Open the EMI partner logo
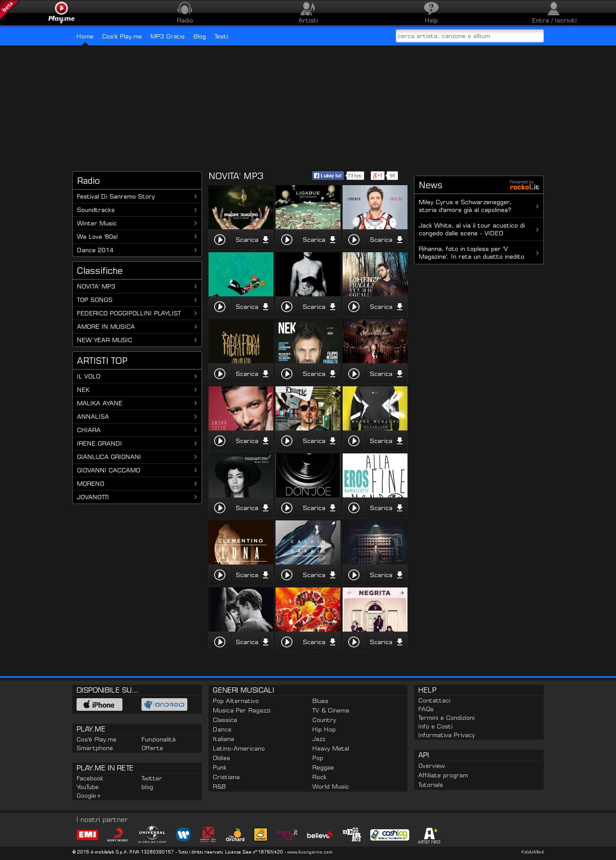This screenshot has height=860, width=616. pyautogui.click(x=87, y=835)
